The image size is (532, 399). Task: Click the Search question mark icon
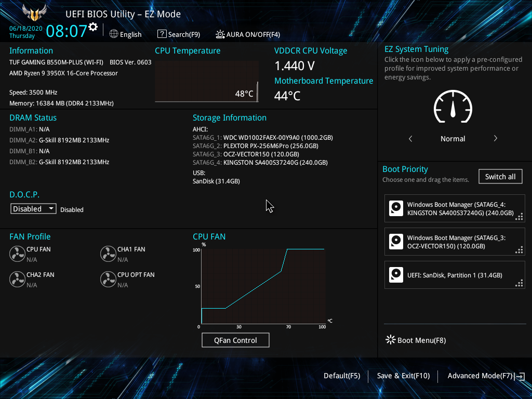[162, 34]
